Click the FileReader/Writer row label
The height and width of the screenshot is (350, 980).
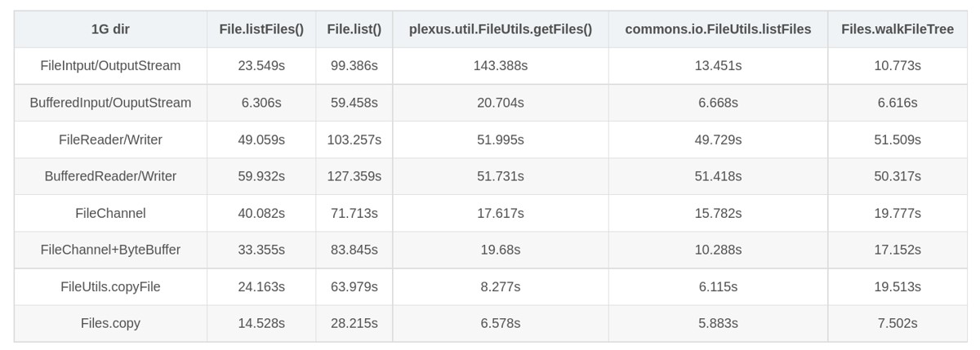pyautogui.click(x=110, y=140)
